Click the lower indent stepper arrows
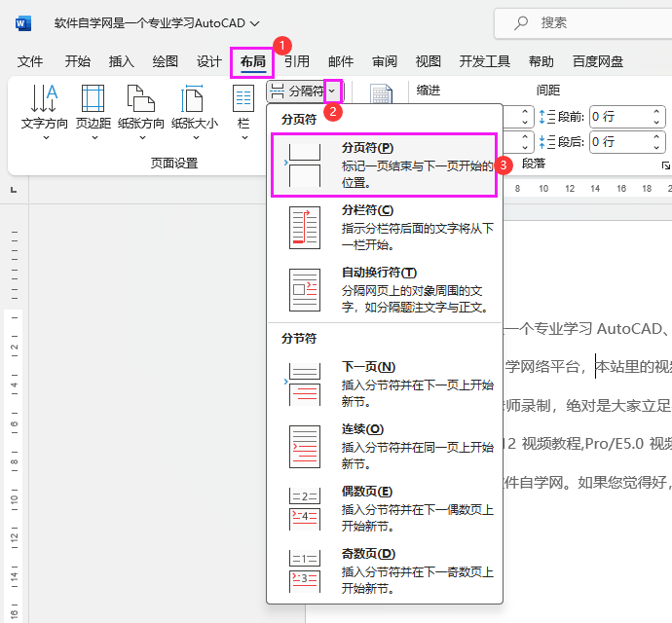Viewport: 672px width, 623px height. [525, 142]
